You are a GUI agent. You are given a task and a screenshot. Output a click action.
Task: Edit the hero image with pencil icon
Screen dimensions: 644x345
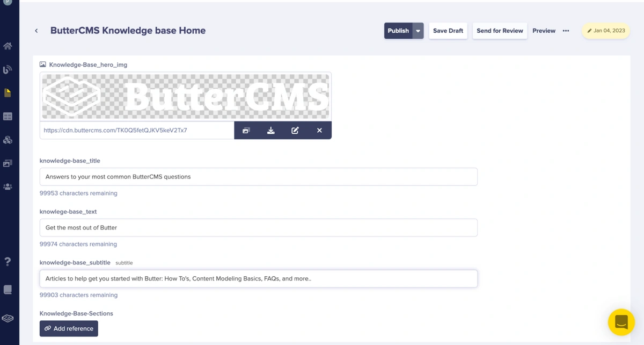point(295,131)
